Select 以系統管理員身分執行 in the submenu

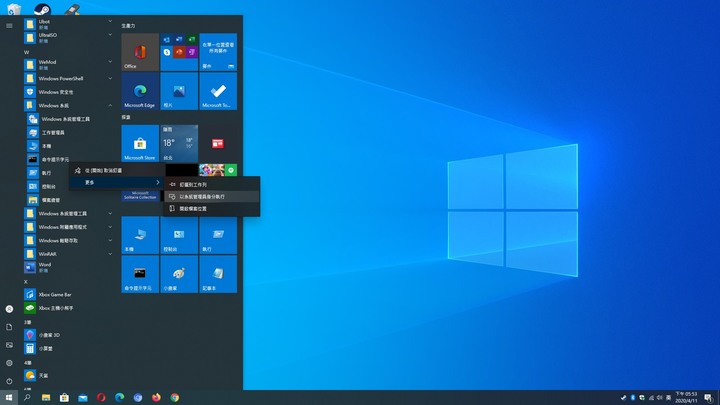(x=212, y=197)
